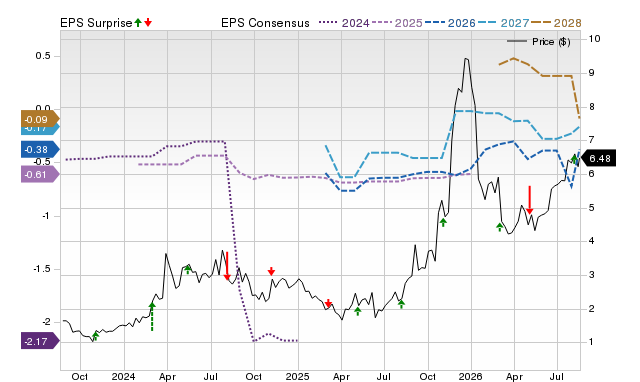
Task: Click the red down arrow in EPS Surprise legend
Action: pos(148,23)
